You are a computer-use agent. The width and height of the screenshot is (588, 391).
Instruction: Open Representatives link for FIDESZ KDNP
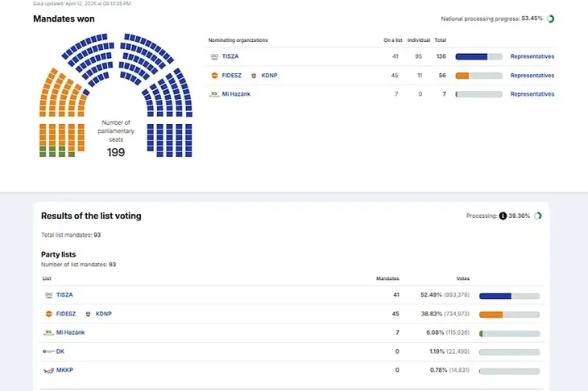(532, 76)
